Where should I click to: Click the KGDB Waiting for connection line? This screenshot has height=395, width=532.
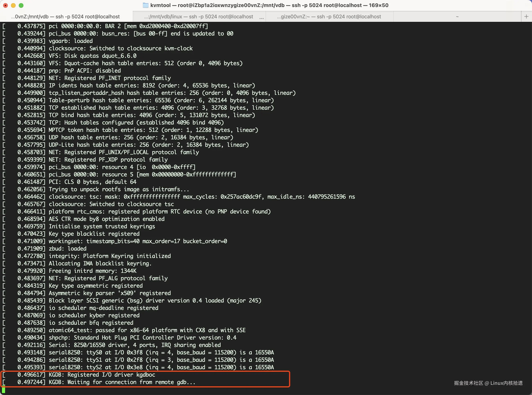[122, 382]
